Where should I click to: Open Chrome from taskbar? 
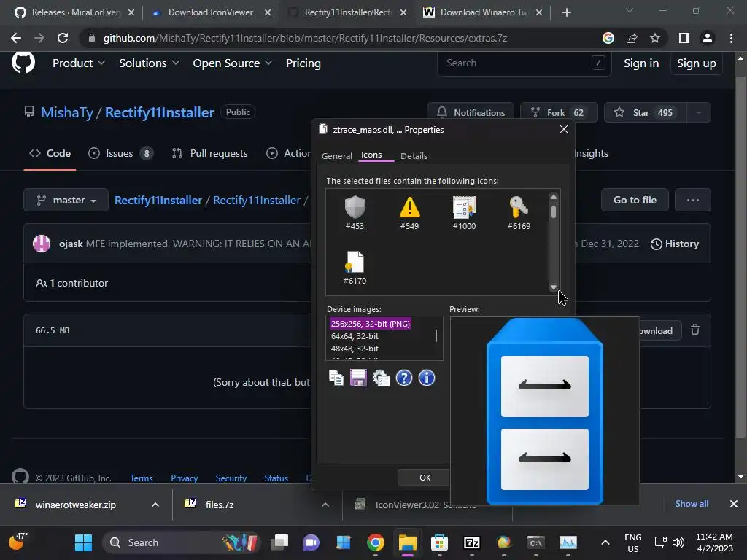click(x=376, y=542)
